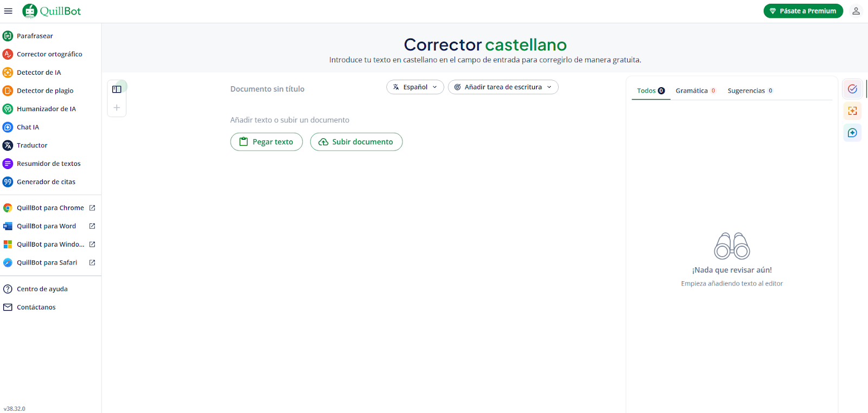This screenshot has width=868, height=413.
Task: Click the QuillBot logo
Action: point(52,11)
